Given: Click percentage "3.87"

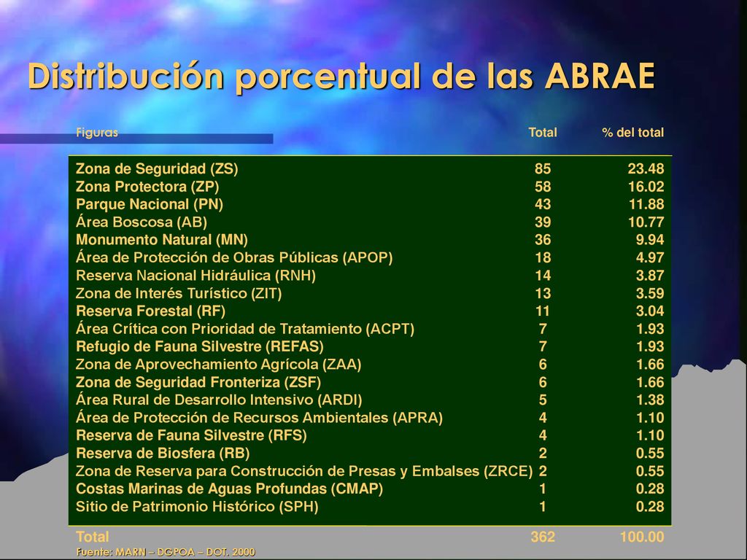Looking at the screenshot, I should 650,275.
